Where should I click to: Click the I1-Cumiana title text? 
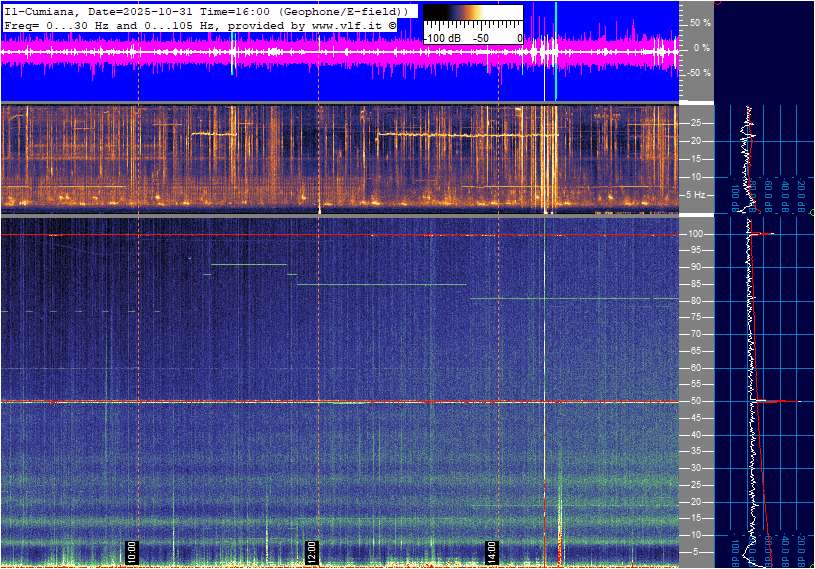click(x=45, y=10)
